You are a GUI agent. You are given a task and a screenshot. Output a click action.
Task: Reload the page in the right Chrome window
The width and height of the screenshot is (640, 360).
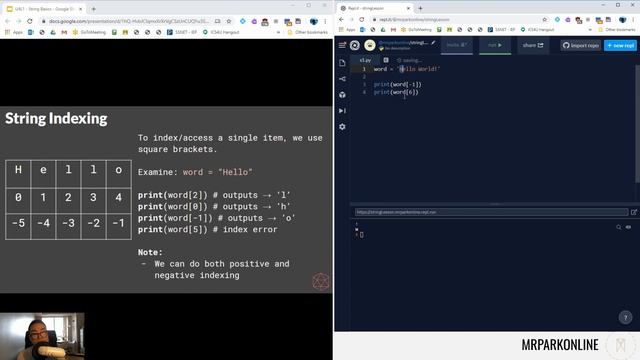[x=362, y=19]
